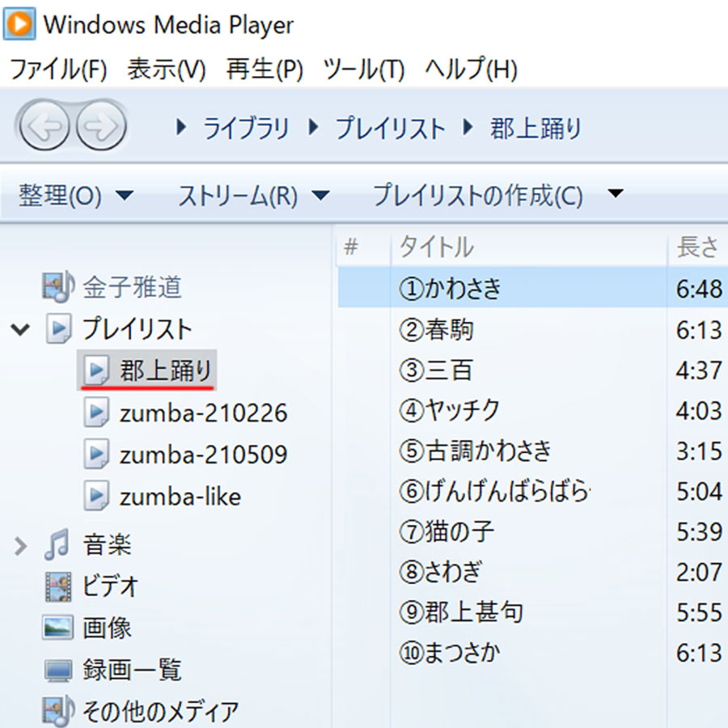Sort by the タイトル column header

437,247
